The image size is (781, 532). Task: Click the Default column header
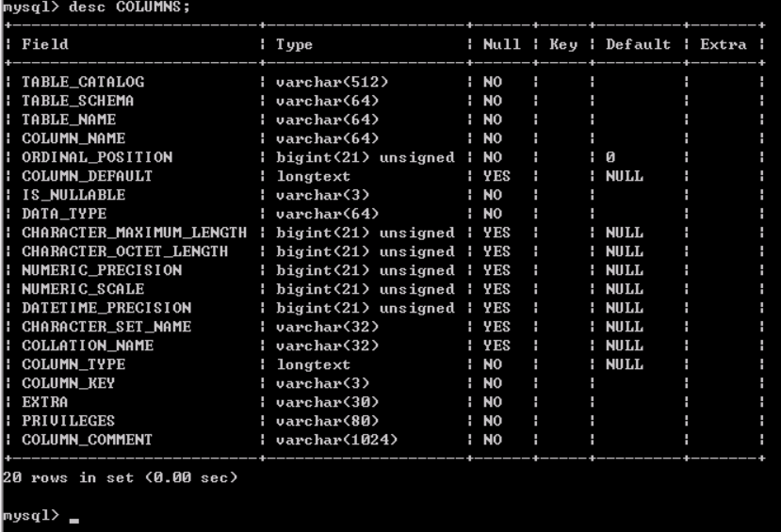638,44
